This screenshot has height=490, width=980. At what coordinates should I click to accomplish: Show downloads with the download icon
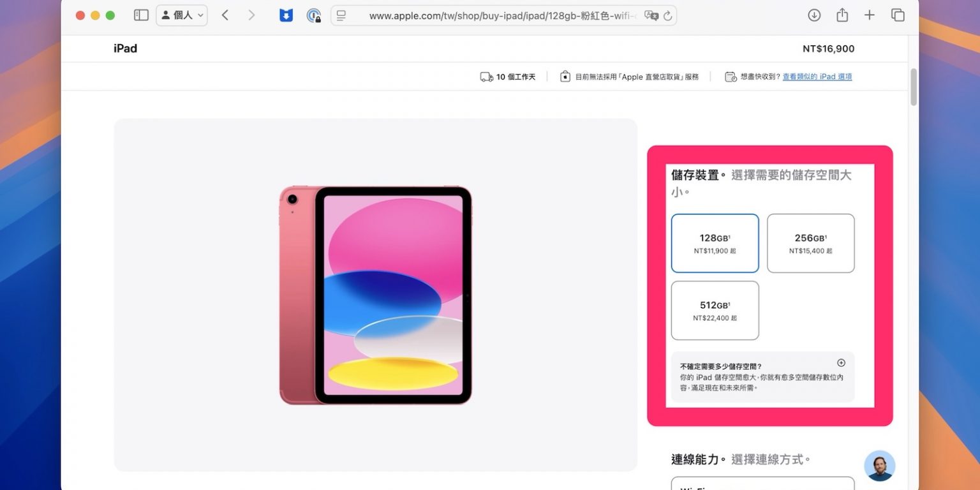[814, 15]
